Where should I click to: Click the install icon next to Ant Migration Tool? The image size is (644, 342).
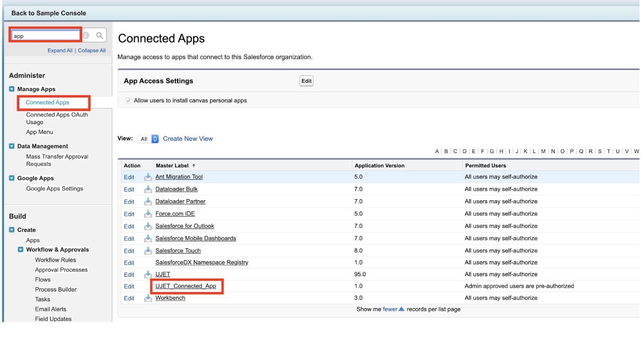148,177
